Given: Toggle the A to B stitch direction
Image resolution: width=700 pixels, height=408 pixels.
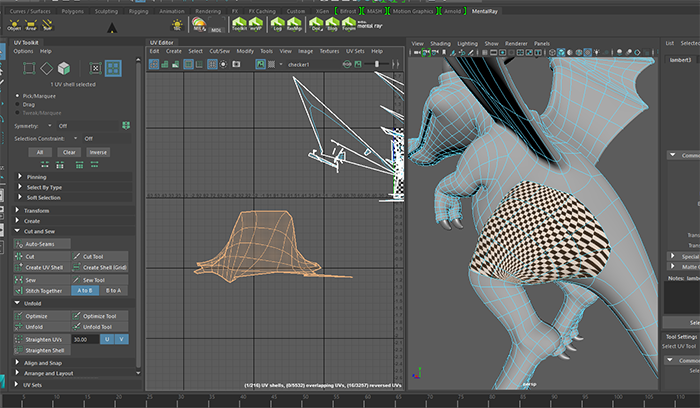Looking at the screenshot, I should coord(85,291).
